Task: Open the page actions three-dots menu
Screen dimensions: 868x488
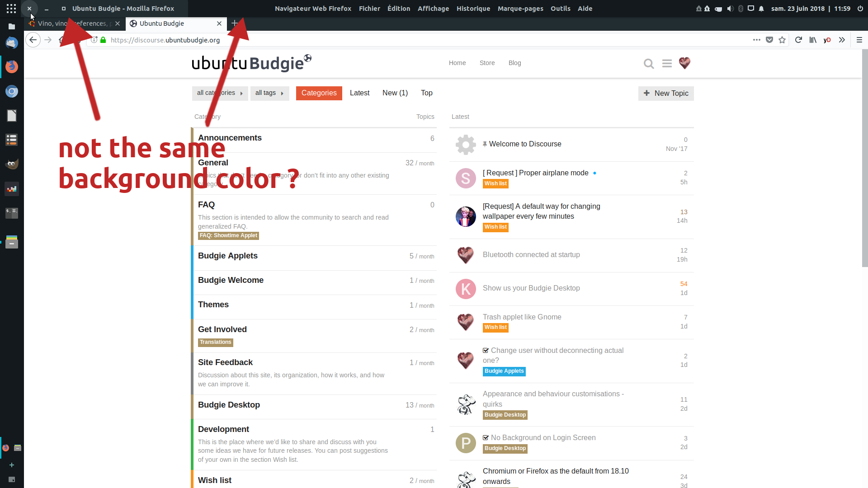Action: coord(756,40)
